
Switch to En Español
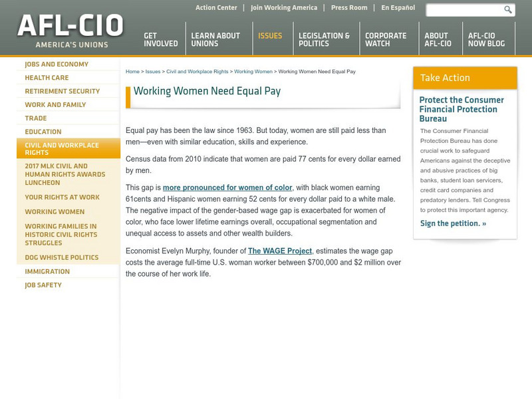pyautogui.click(x=398, y=7)
